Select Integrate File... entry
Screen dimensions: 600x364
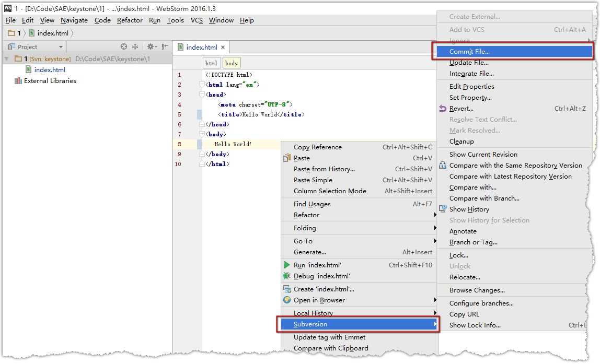click(514, 74)
